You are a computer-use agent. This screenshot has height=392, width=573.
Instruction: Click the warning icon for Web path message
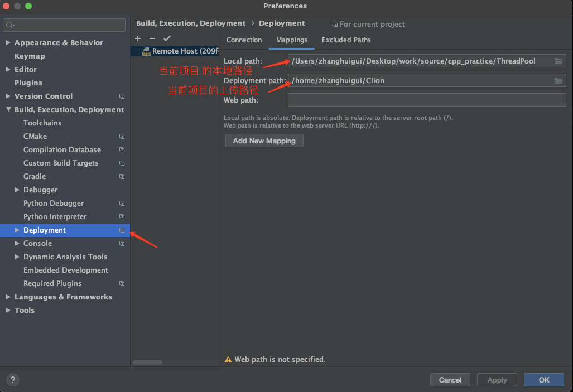pyautogui.click(x=228, y=360)
